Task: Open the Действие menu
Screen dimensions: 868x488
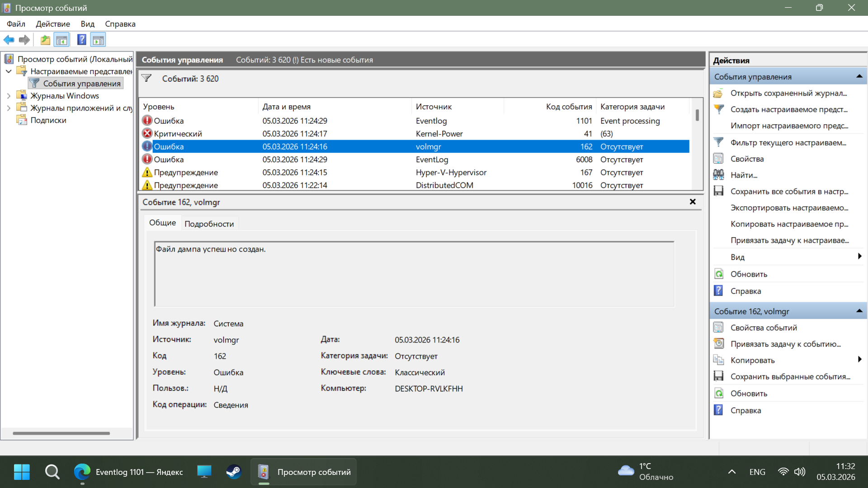Action: click(52, 24)
